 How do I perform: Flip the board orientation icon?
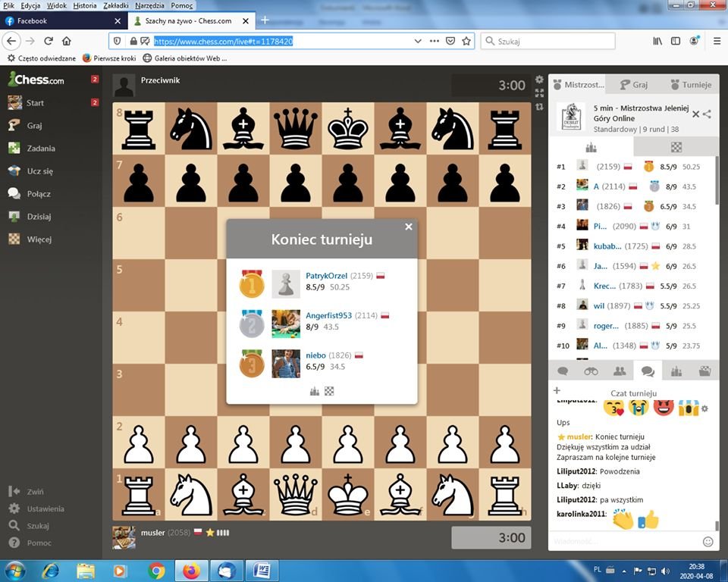pos(539,107)
